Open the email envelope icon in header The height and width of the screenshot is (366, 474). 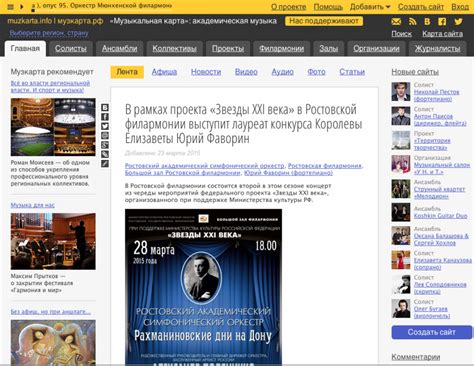pos(396,22)
